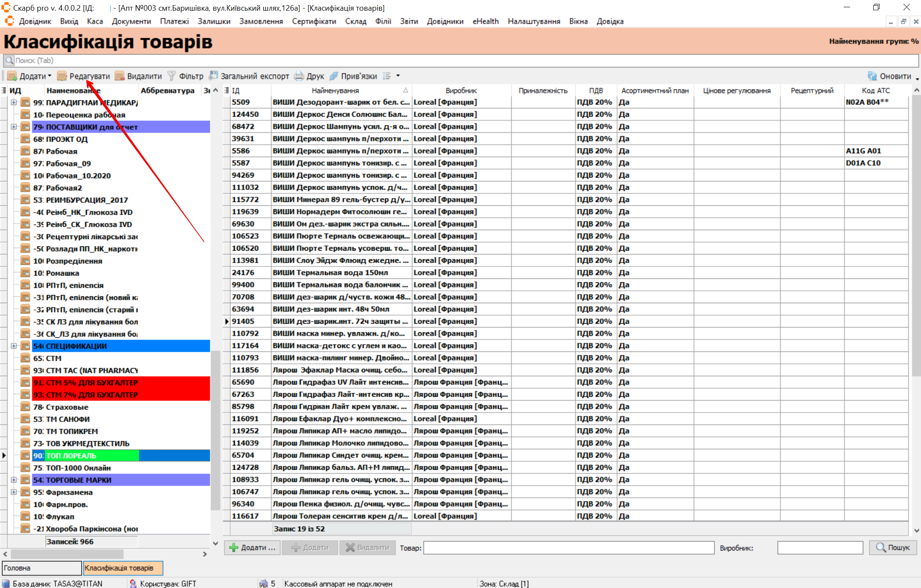
Task: Click the tree panel horizontal scrollbar
Action: 67,554
